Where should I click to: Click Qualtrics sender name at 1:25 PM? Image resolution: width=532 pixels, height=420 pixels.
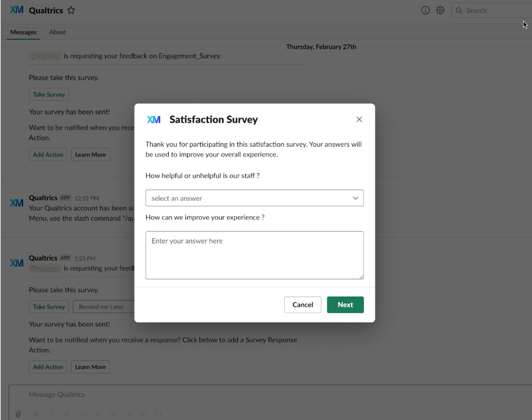click(43, 258)
